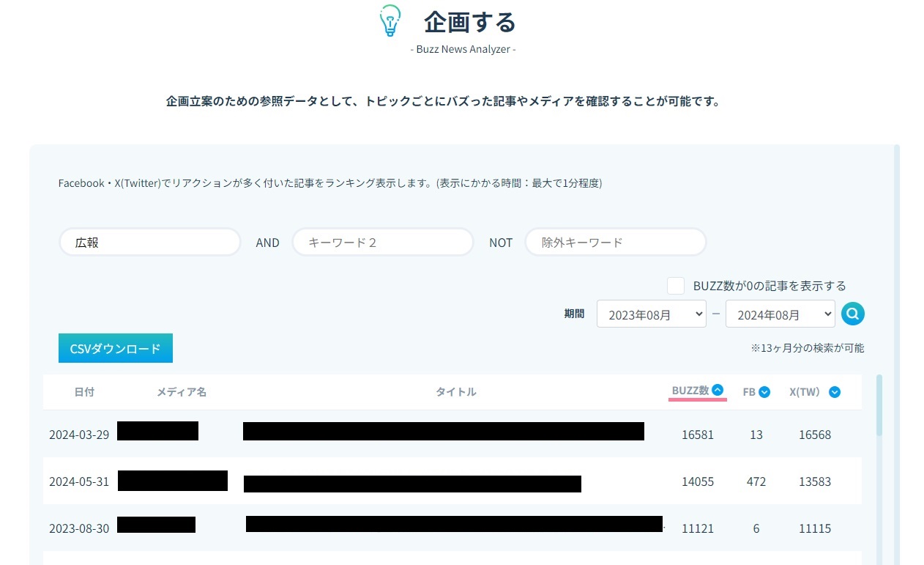
Task: Enable the BUZZ数が0の記事を表示する checkbox
Action: pos(676,286)
